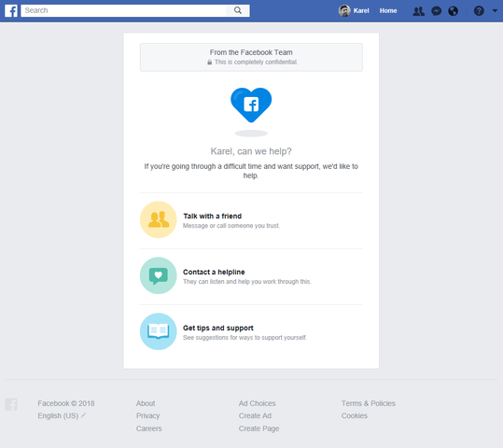Select Talk with a friend option

[x=251, y=220]
